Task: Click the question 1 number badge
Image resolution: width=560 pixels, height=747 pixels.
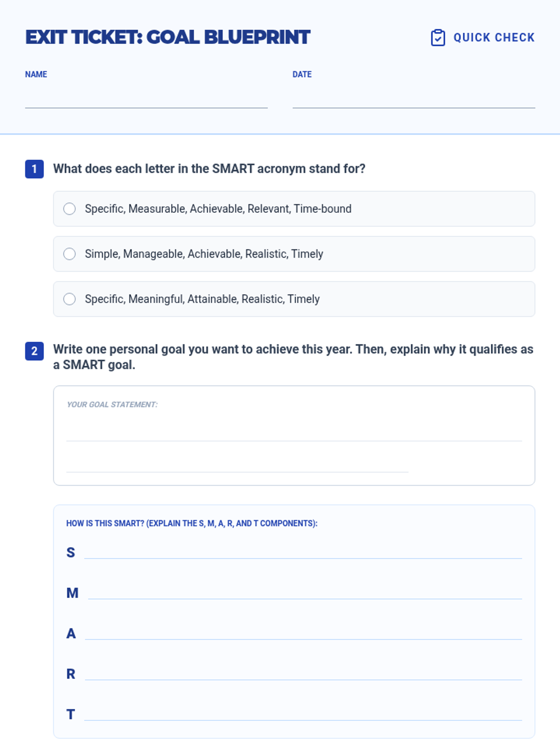Action: tap(34, 169)
